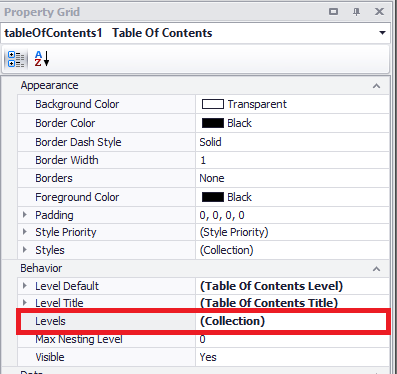Switch to categorized property view
The width and height of the screenshot is (397, 374).
click(16, 59)
